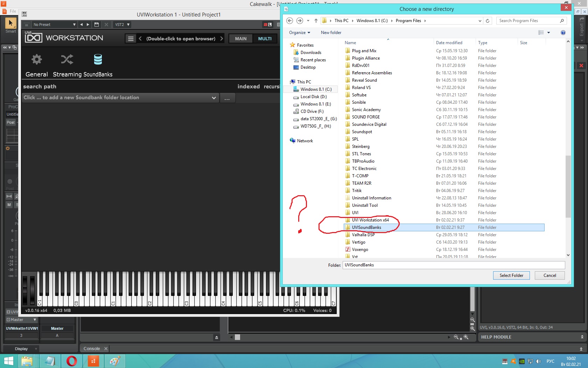This screenshot has width=588, height=368.
Task: Zoom in horizontally on the Cakewalk track view
Action: (466, 337)
